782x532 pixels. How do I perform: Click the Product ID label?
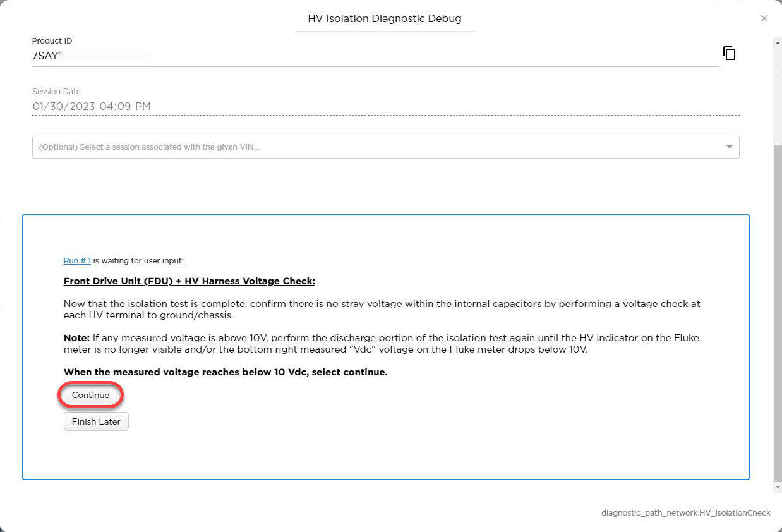point(52,41)
